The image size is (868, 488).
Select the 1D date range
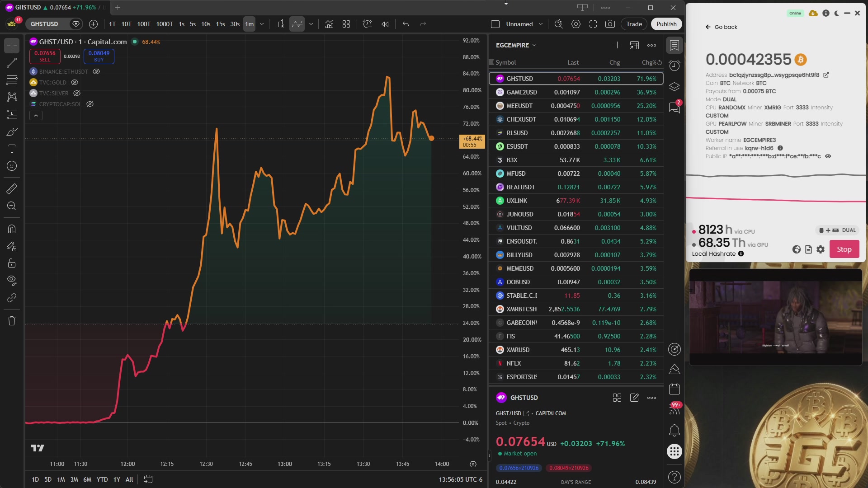click(35, 479)
